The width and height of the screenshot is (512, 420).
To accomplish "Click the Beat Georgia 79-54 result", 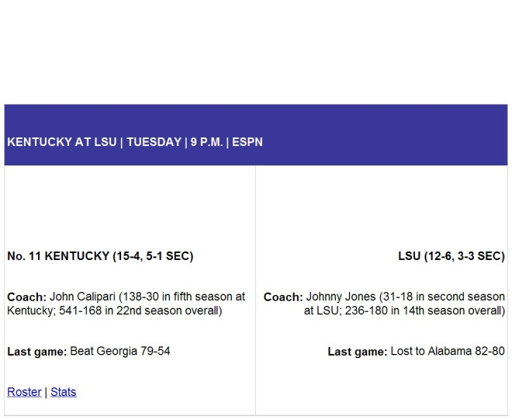I will (x=120, y=351).
